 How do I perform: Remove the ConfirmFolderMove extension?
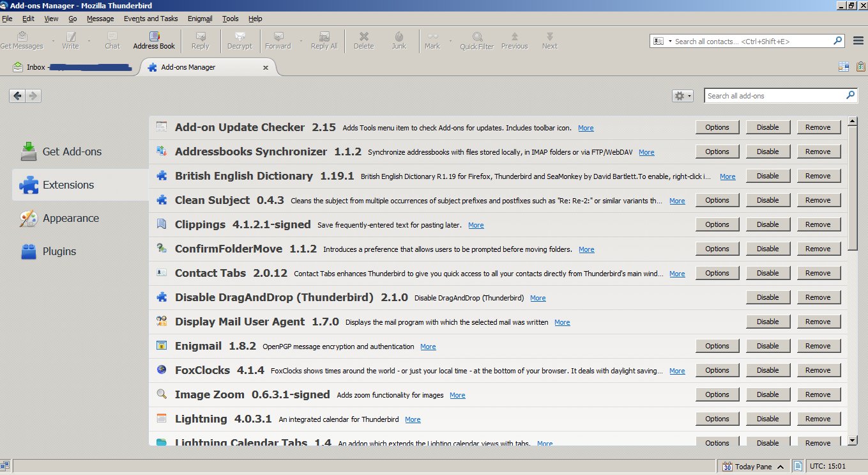coord(818,249)
